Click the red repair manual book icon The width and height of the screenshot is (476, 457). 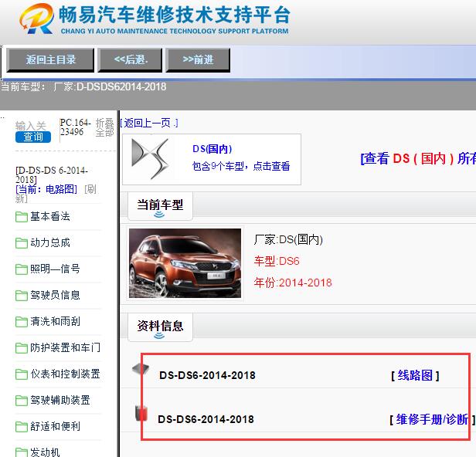[141, 413]
